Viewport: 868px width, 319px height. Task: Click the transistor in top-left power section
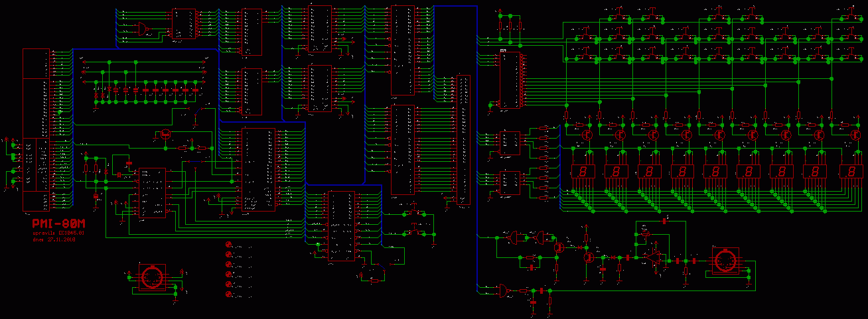coord(165,134)
